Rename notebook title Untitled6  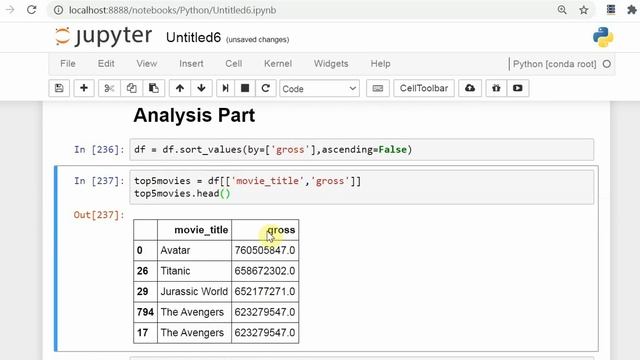[x=193, y=38]
